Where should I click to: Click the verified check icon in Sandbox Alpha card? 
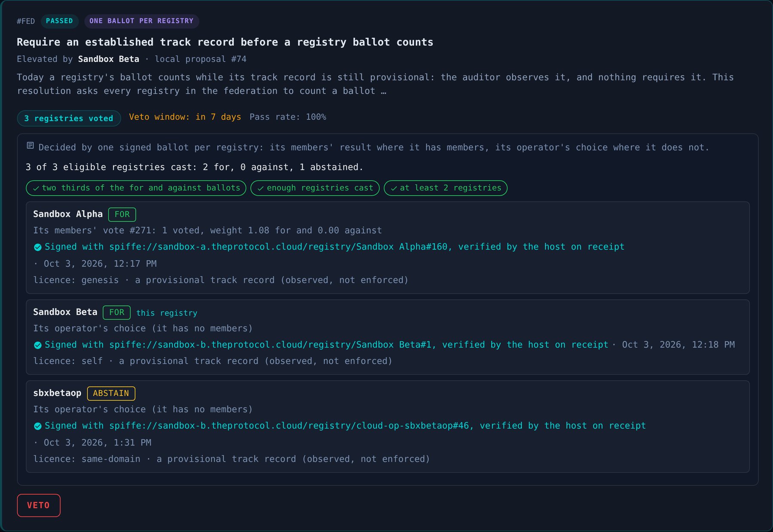[38, 247]
